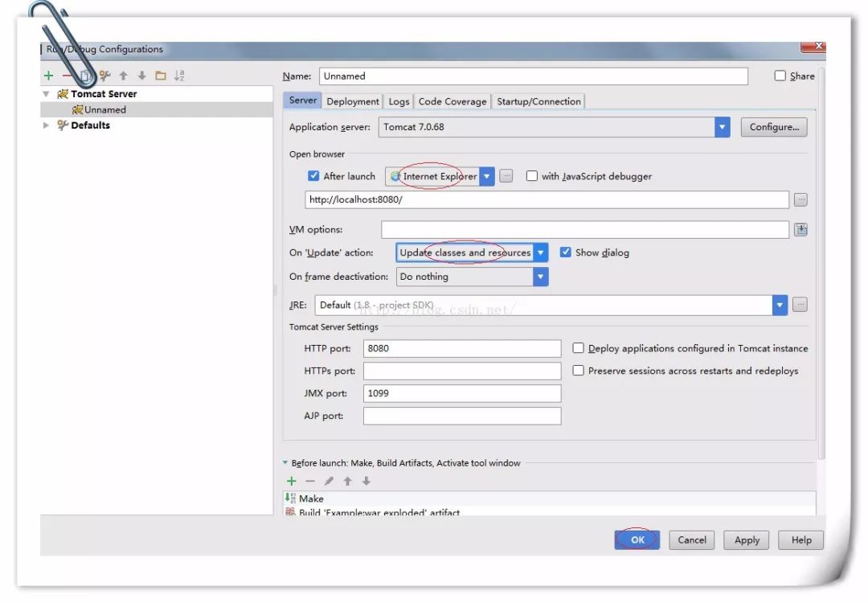Screen dimensions: 868x603
Task: Click the sort configurations alphabetically icon
Action: pyautogui.click(x=179, y=76)
